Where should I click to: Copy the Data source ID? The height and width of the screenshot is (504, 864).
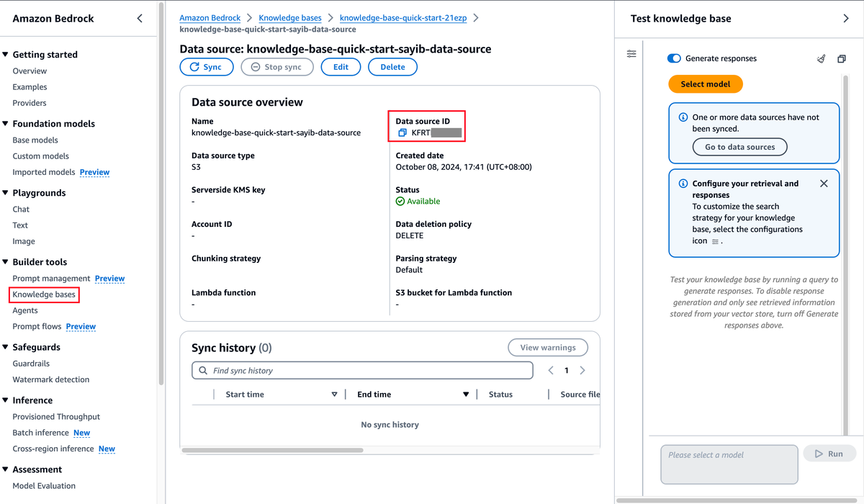click(402, 133)
